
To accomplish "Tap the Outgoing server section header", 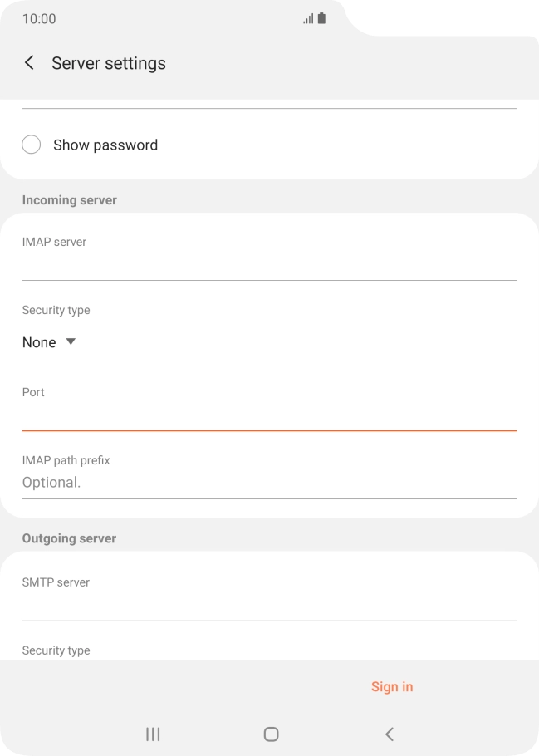I will (69, 538).
